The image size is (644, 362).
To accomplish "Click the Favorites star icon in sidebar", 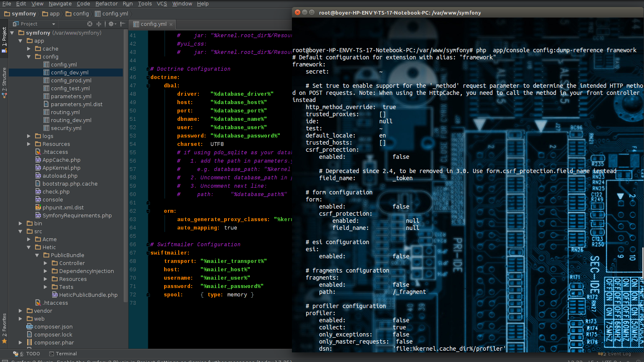I will click(x=4, y=342).
